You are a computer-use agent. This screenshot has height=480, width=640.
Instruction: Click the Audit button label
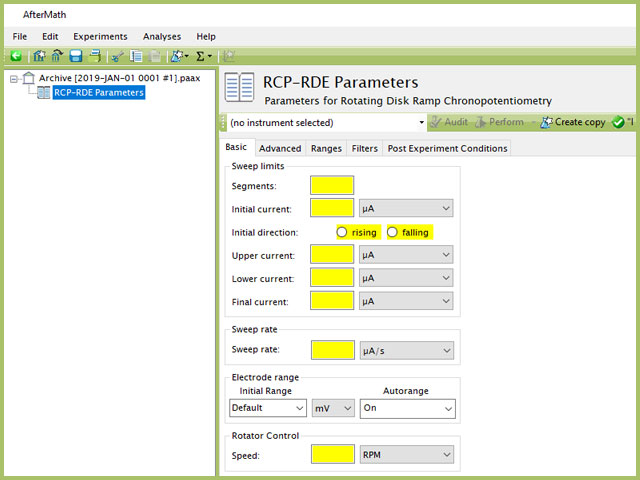tap(456, 122)
